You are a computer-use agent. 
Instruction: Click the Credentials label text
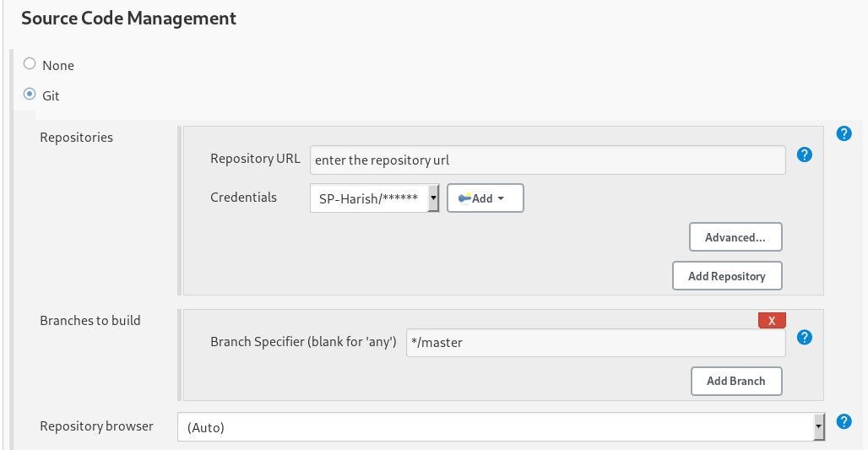tap(243, 197)
